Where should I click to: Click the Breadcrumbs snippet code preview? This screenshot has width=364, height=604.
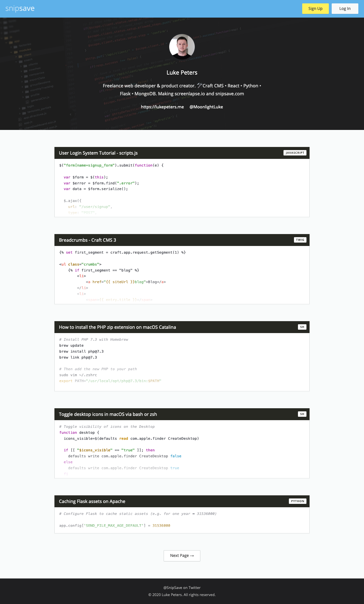(182, 275)
